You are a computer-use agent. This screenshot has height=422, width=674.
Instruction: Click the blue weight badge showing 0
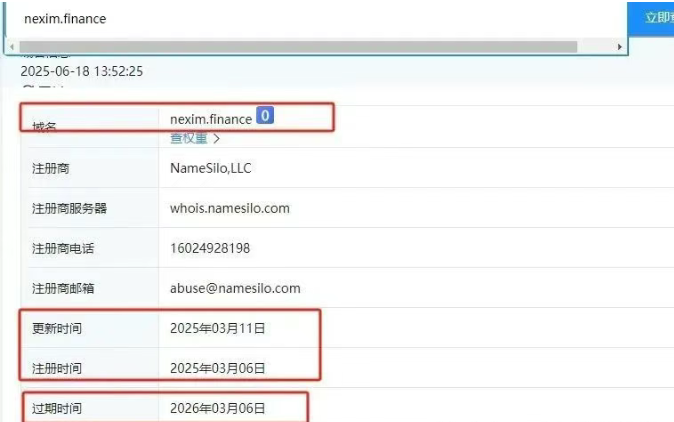point(265,117)
